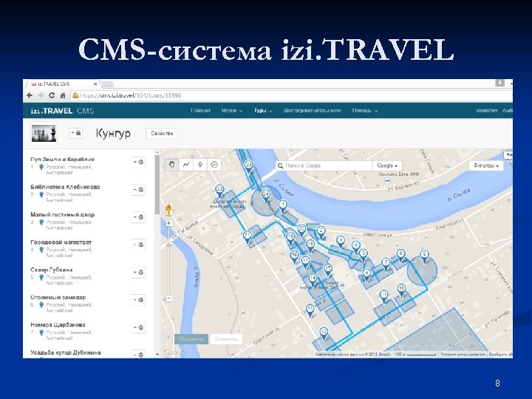Screen dimensions: 532x399
Task: Open the Музеи menu
Action: coord(232,111)
